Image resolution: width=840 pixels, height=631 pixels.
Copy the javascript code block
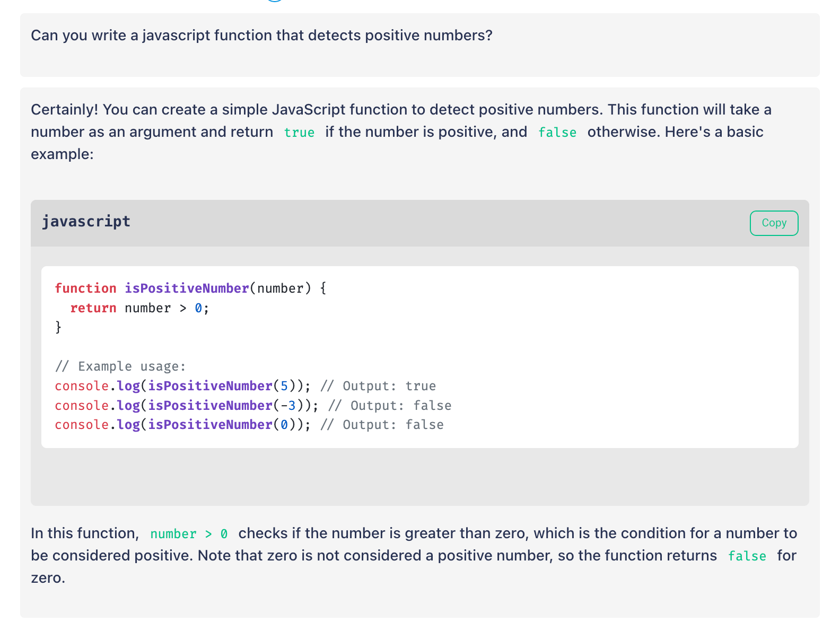(774, 223)
